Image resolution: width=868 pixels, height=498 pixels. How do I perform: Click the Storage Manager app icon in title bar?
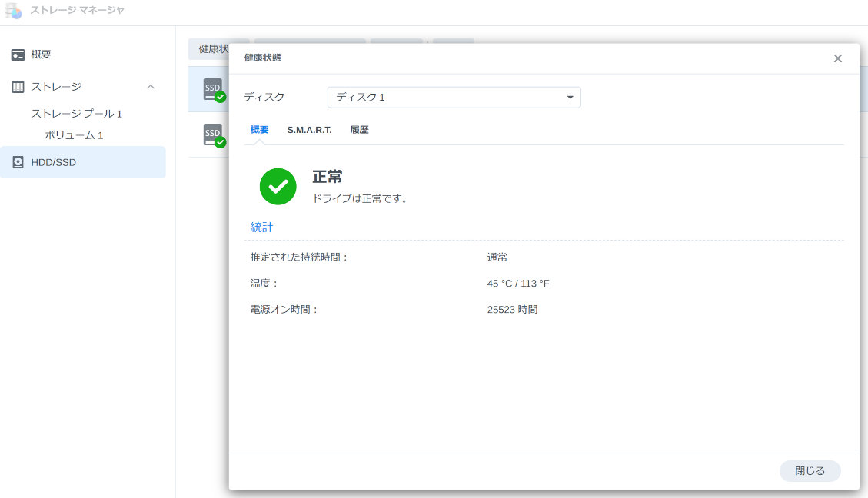coord(13,11)
